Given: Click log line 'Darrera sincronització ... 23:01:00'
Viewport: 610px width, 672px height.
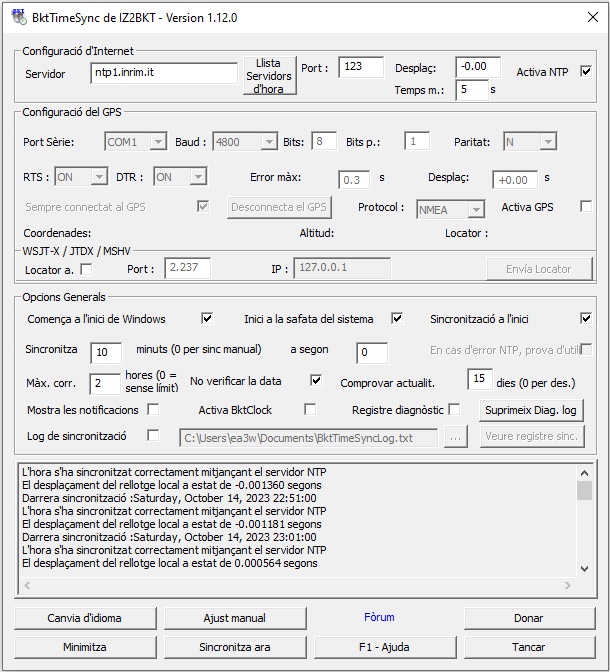Looking at the screenshot, I should pyautogui.click(x=169, y=537).
